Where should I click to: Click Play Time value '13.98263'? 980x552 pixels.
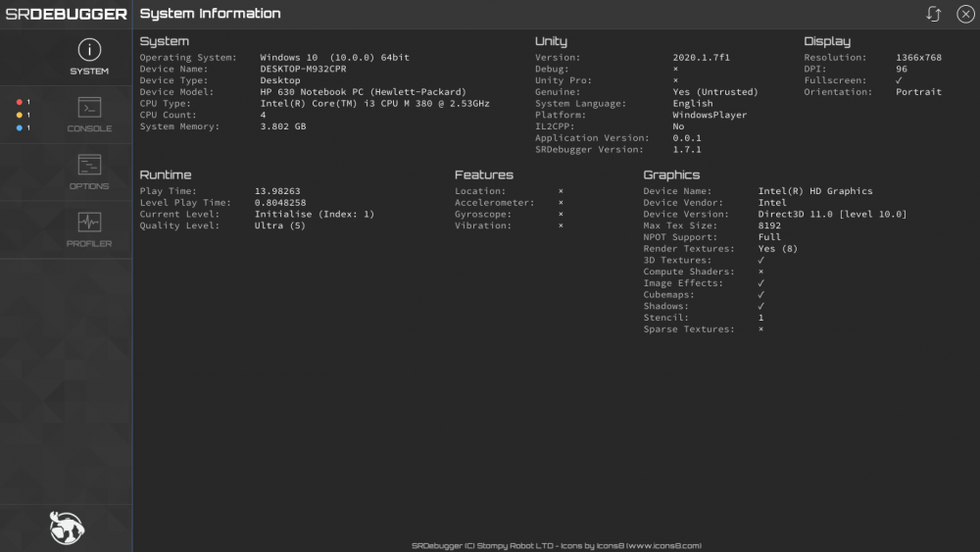click(x=277, y=190)
